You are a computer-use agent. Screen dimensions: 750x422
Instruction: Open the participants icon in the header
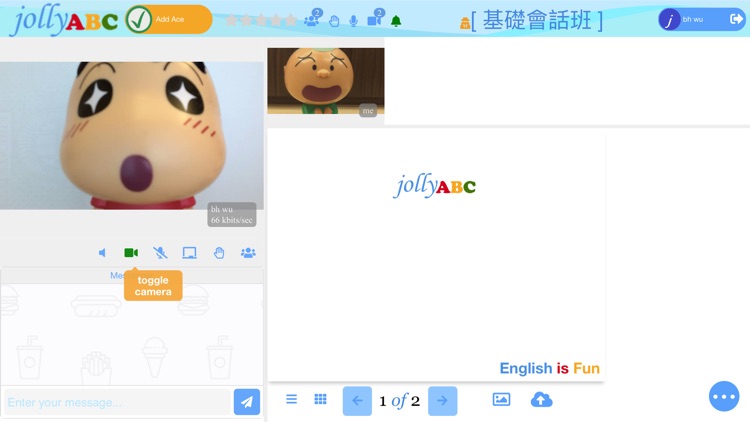(313, 18)
